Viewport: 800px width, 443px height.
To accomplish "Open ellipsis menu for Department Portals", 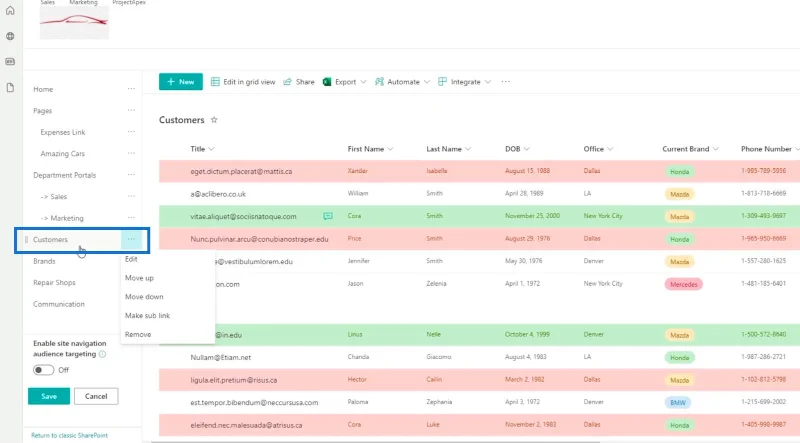I will click(x=131, y=175).
